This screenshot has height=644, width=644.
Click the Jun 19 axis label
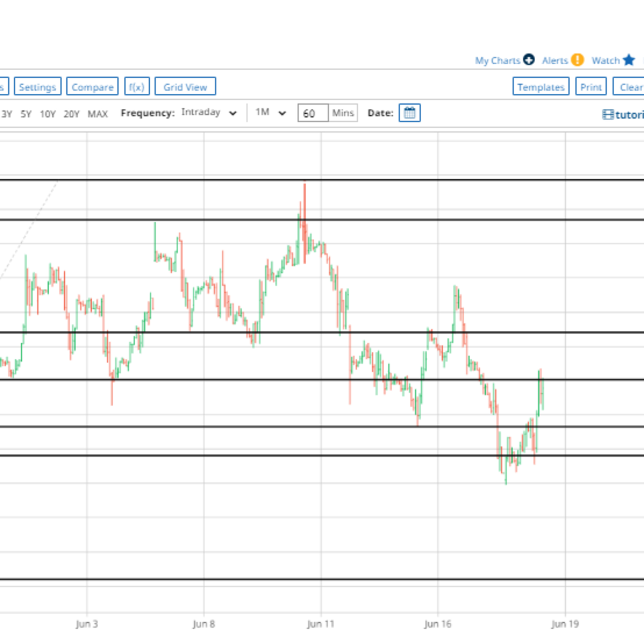click(x=565, y=624)
